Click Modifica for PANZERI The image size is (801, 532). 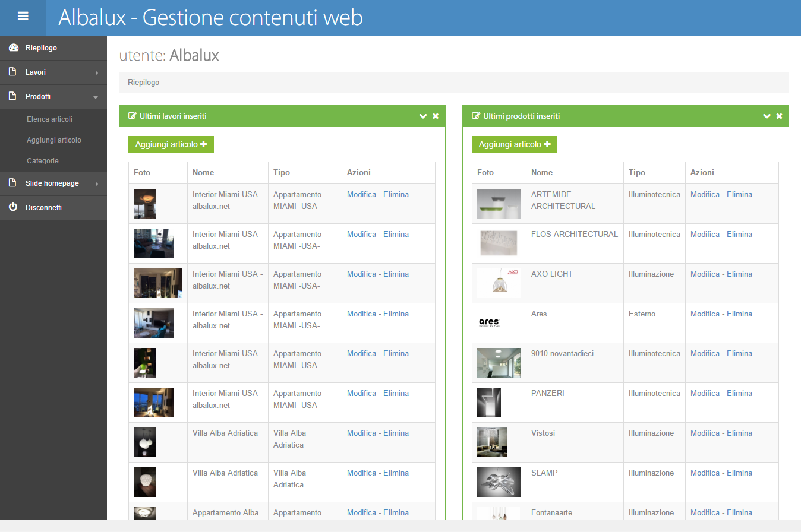(705, 393)
